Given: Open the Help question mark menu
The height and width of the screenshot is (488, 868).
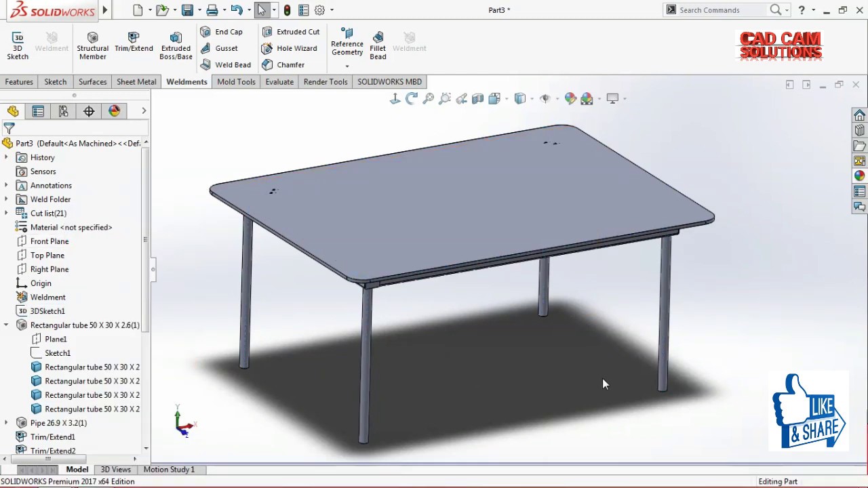Looking at the screenshot, I should pyautogui.click(x=802, y=10).
